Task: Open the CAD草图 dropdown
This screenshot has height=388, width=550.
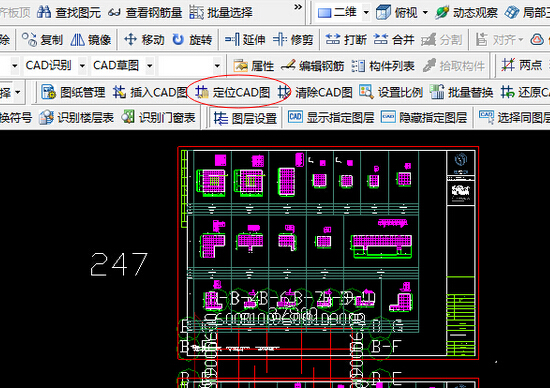Action: (x=150, y=66)
